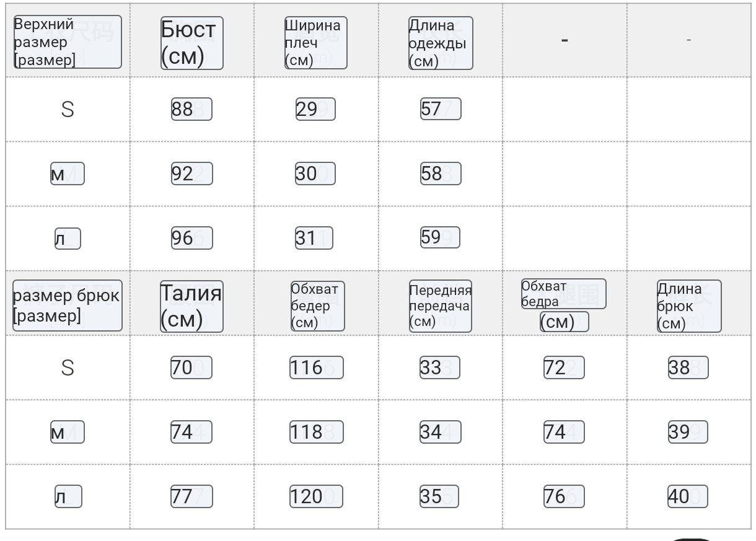
Task: Select the 'Обхват бедра' header label
Action: 563,294
